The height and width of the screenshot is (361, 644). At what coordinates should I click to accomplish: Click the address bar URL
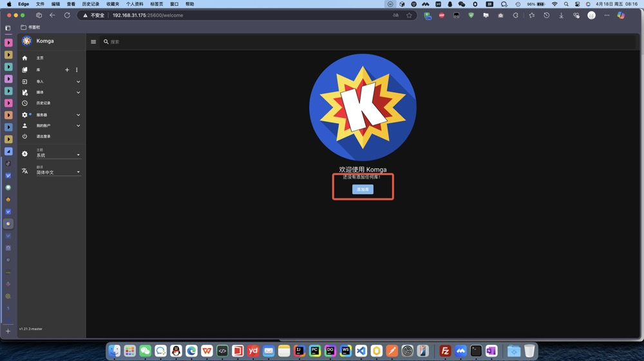(x=148, y=15)
